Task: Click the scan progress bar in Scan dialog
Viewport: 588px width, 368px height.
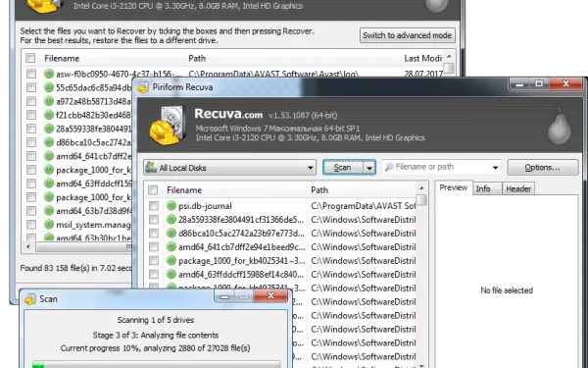Action: pyautogui.click(x=156, y=364)
